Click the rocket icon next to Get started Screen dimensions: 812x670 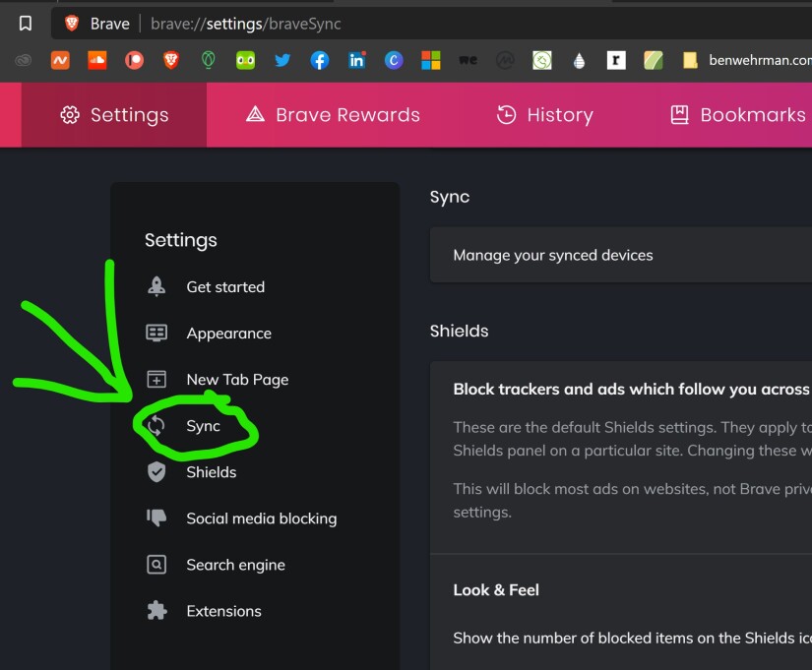pyautogui.click(x=156, y=286)
